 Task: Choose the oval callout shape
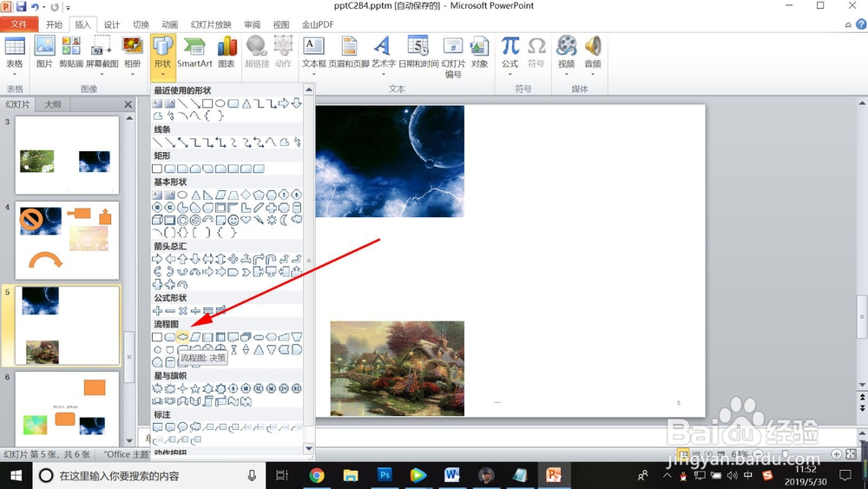point(182,427)
